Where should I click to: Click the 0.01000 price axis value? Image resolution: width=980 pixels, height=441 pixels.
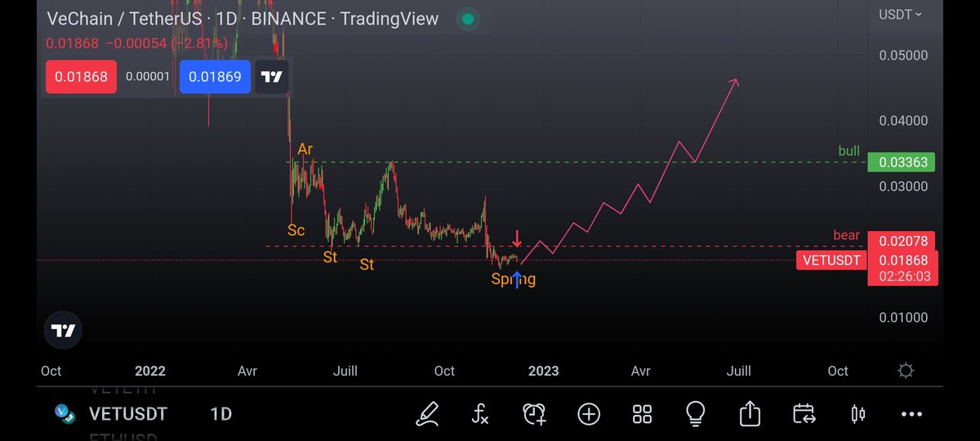pos(903,317)
